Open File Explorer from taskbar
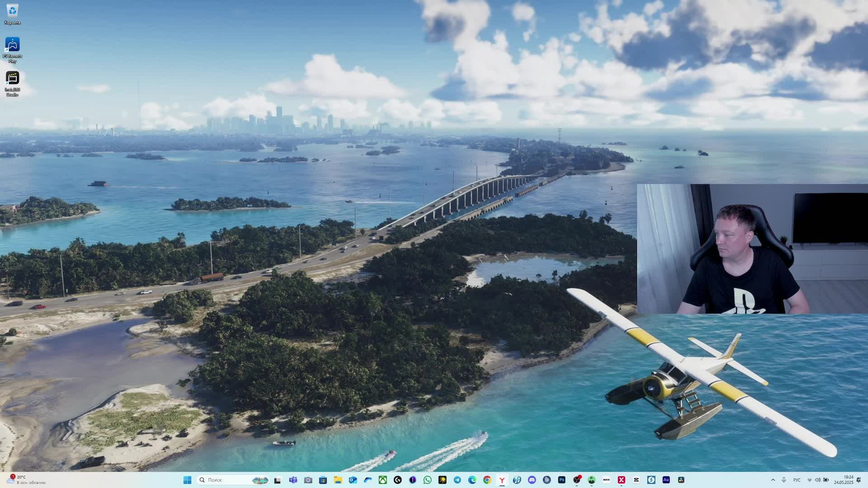Viewport: 868px width, 488px height. [x=338, y=480]
